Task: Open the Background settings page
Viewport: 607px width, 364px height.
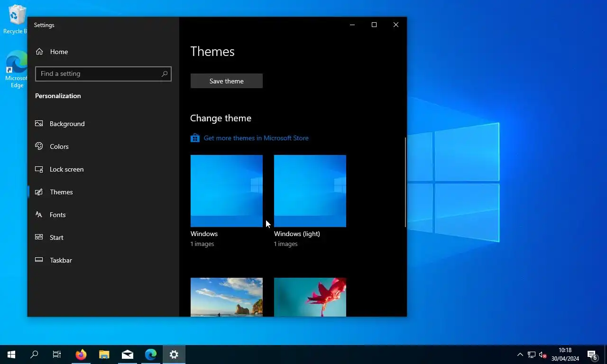Action: [103, 124]
